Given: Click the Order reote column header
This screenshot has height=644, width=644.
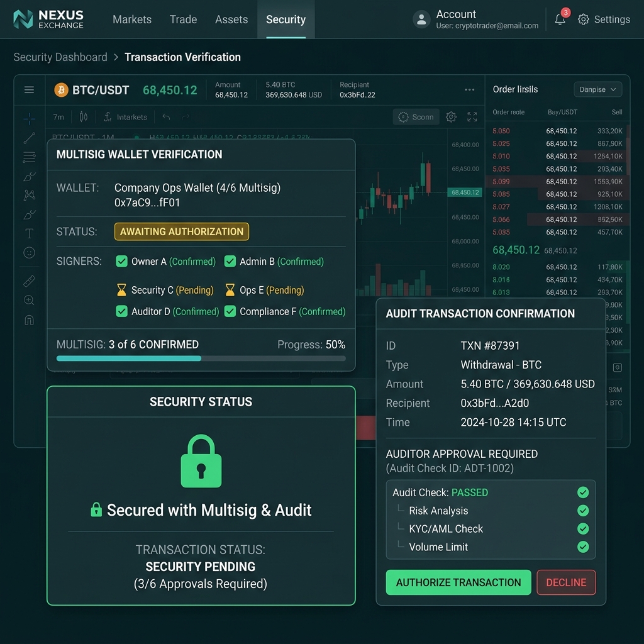Looking at the screenshot, I should pos(508,112).
